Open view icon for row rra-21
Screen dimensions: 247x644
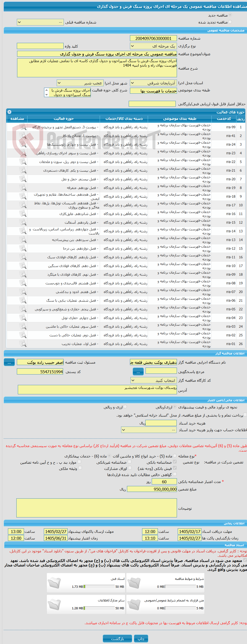(x=23, y=170)
